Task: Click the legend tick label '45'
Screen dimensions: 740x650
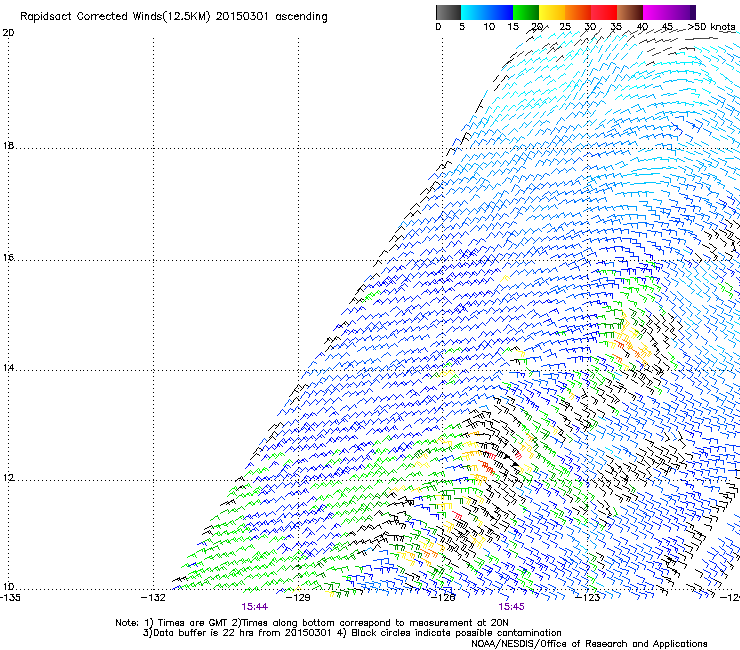Action: point(667,27)
